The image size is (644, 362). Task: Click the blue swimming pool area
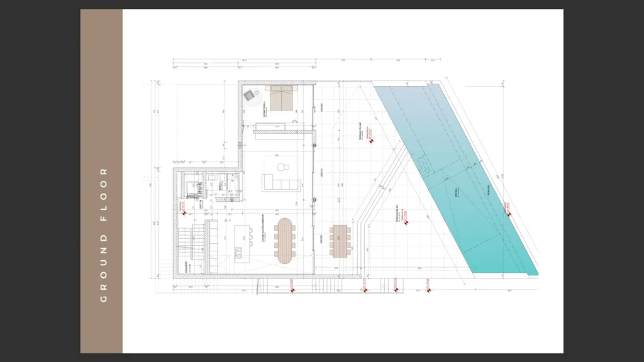coord(456,178)
